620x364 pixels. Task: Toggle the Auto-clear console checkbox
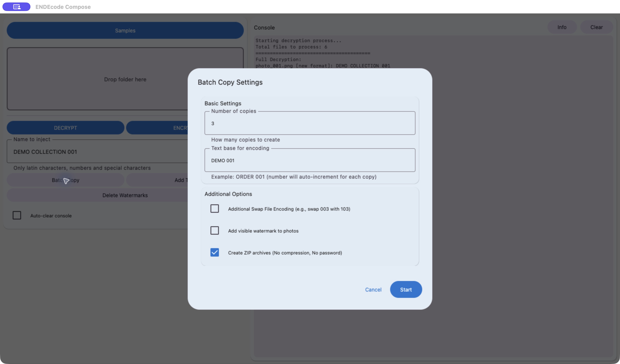(x=17, y=215)
